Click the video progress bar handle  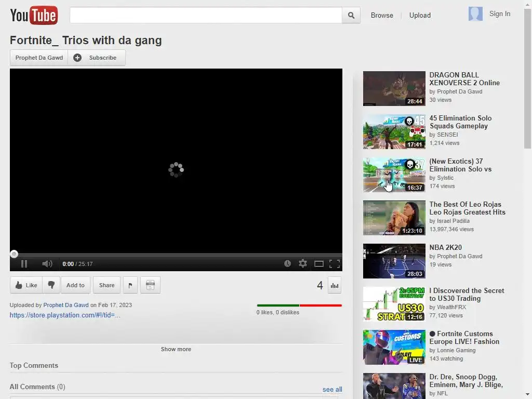pos(14,254)
